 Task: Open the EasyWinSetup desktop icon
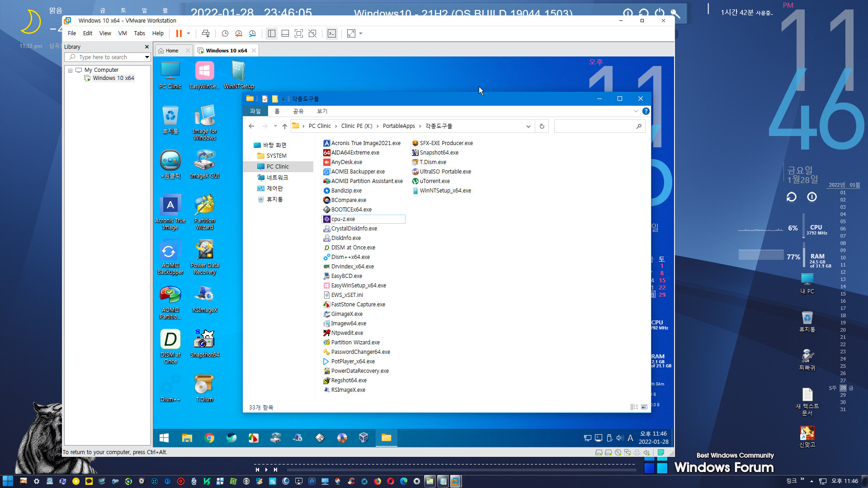[204, 75]
